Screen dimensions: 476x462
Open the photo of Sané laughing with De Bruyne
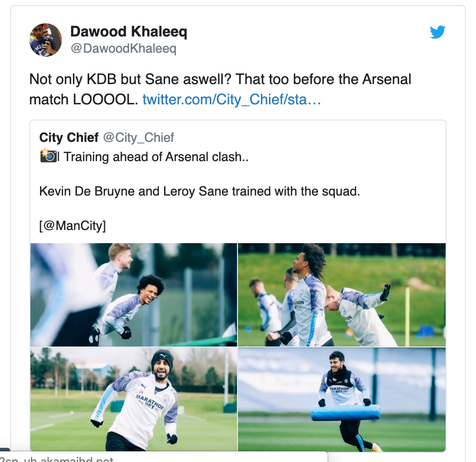133,294
